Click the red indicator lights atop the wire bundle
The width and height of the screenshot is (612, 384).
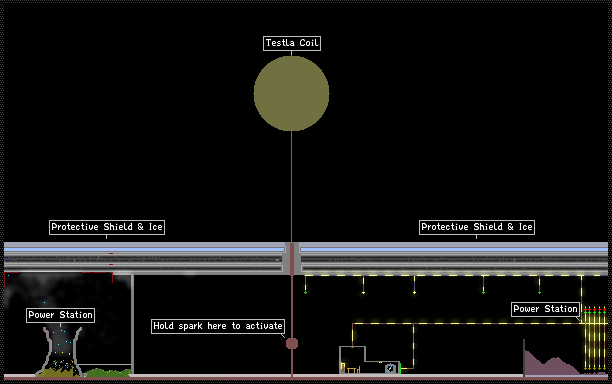595,309
